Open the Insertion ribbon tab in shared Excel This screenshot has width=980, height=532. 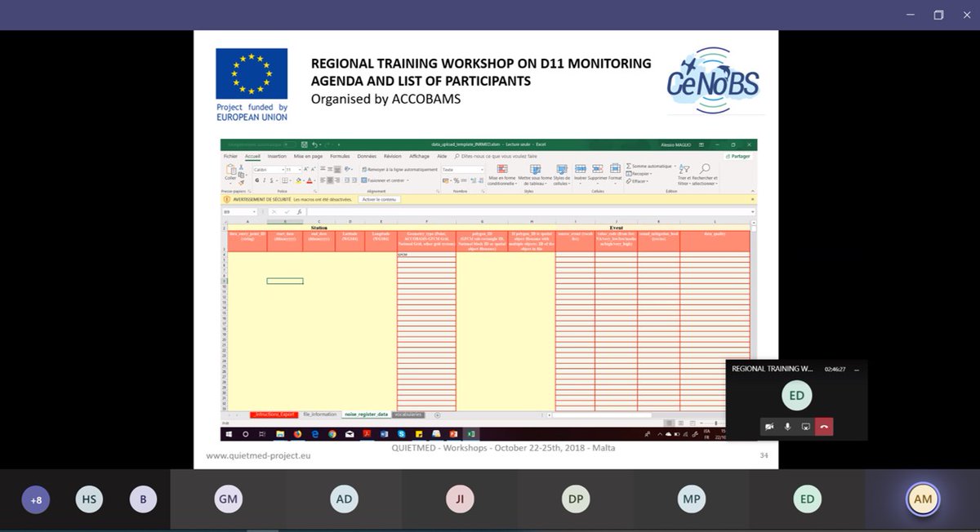tap(277, 155)
